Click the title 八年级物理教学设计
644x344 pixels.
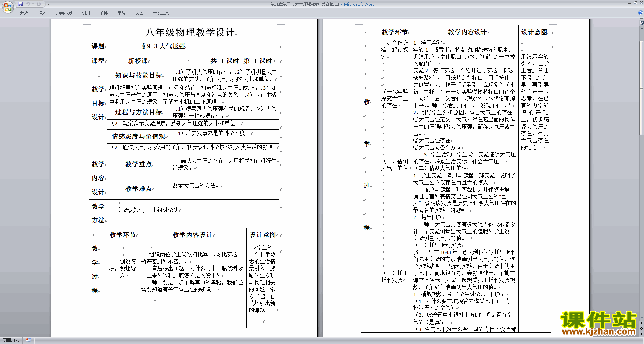point(190,32)
